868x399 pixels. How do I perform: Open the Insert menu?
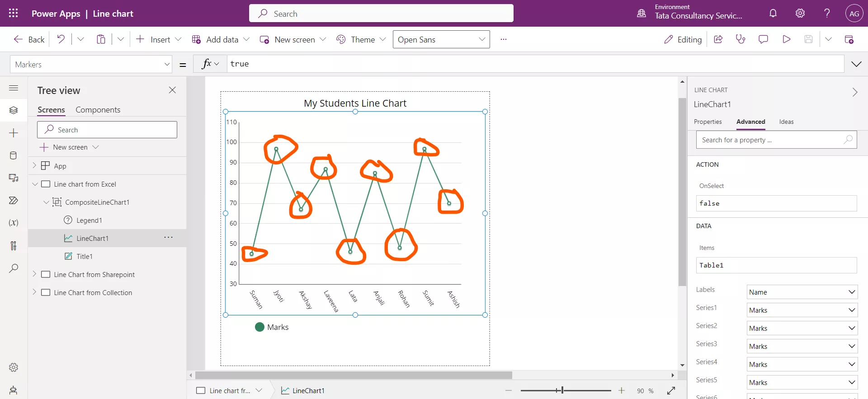pyautogui.click(x=158, y=39)
